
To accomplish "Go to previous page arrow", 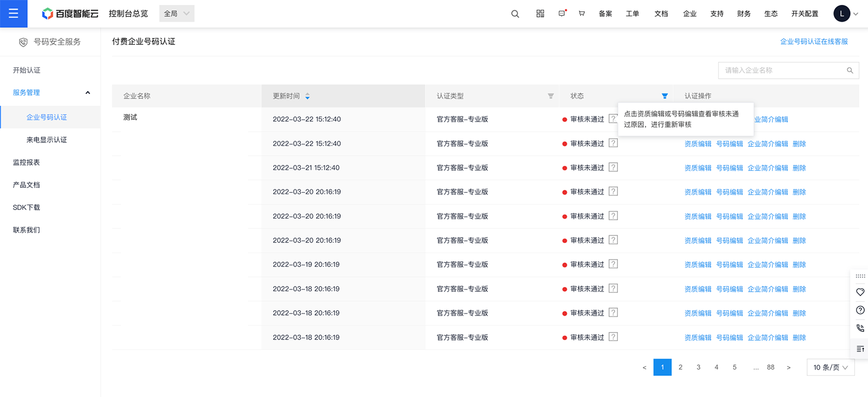I will click(x=644, y=368).
